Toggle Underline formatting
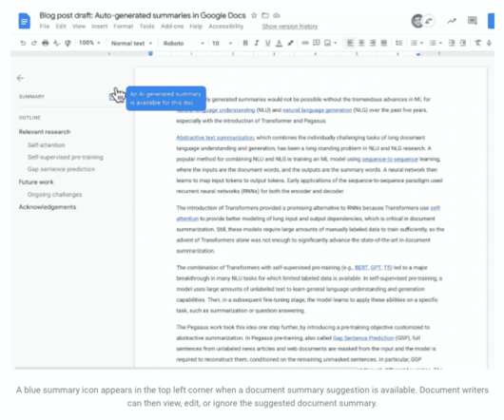Viewport: 504px width, 420px height. tap(267, 43)
